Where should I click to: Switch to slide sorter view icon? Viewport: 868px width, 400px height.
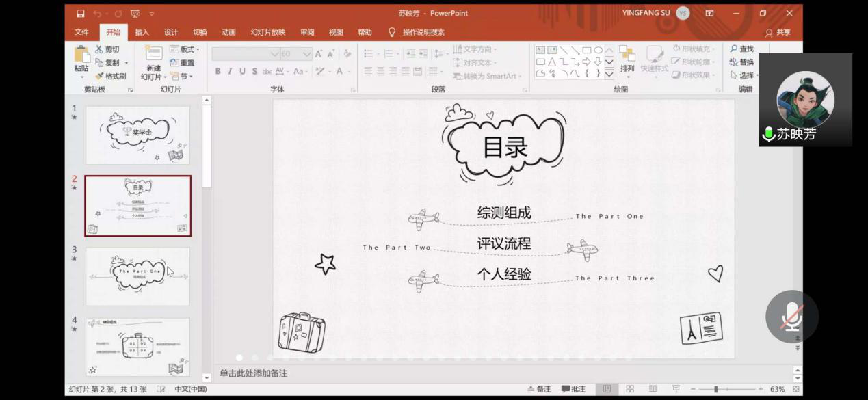630,389
